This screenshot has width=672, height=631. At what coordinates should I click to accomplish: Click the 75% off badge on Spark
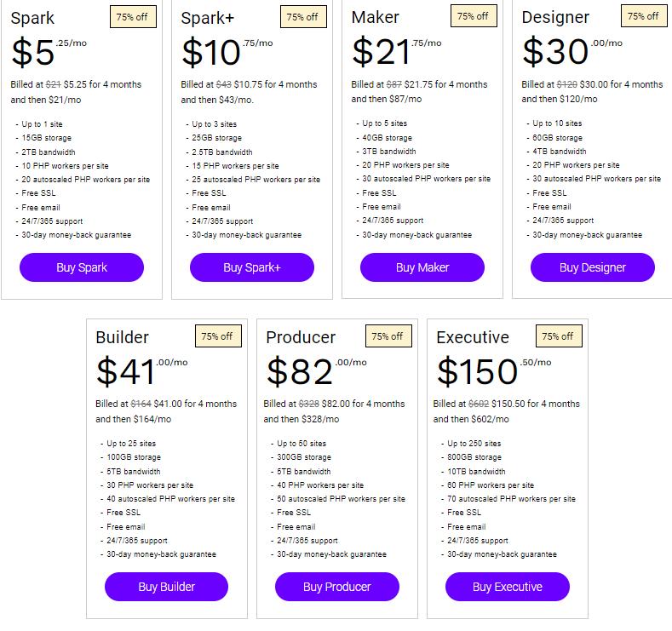[x=132, y=16]
